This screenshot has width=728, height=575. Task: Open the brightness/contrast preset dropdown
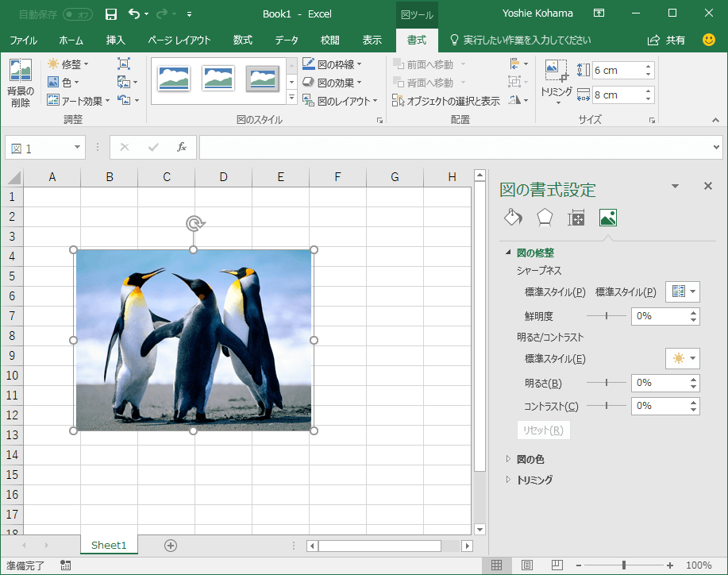click(683, 358)
